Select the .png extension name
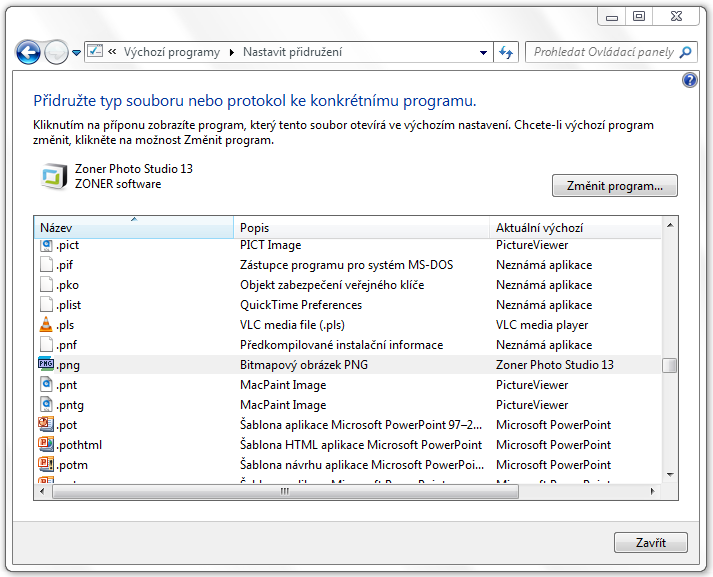The image size is (713, 577). click(68, 365)
